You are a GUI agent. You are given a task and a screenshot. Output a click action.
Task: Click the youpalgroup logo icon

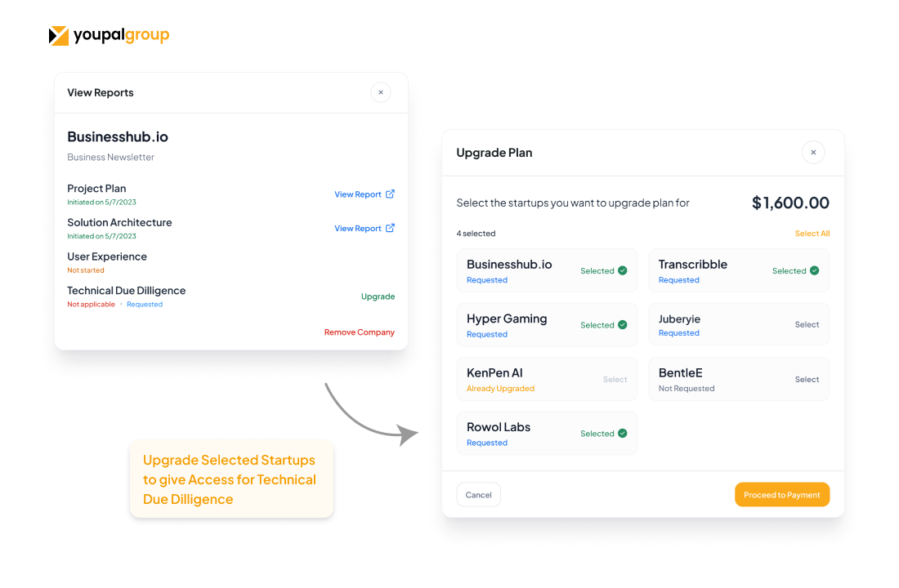click(x=59, y=36)
